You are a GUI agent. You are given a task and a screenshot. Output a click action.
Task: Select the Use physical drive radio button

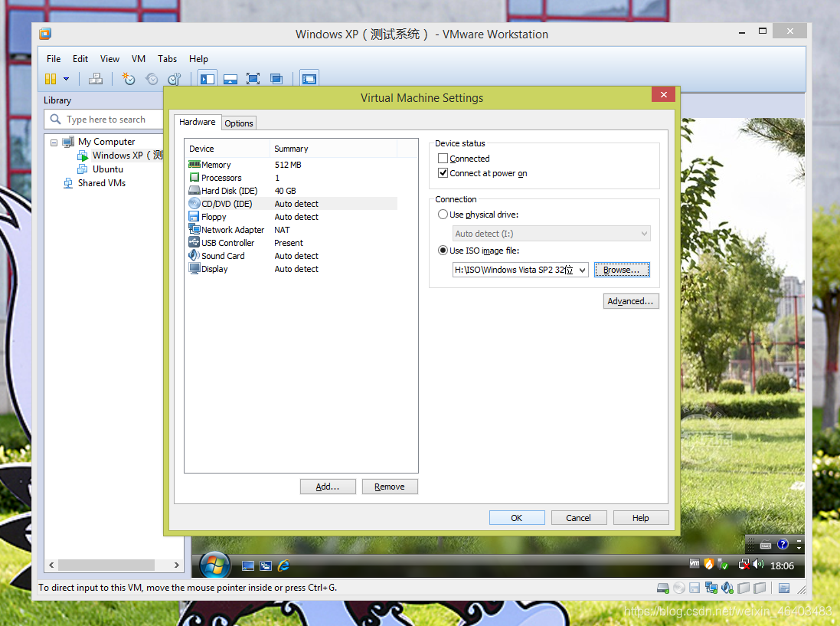pos(443,215)
